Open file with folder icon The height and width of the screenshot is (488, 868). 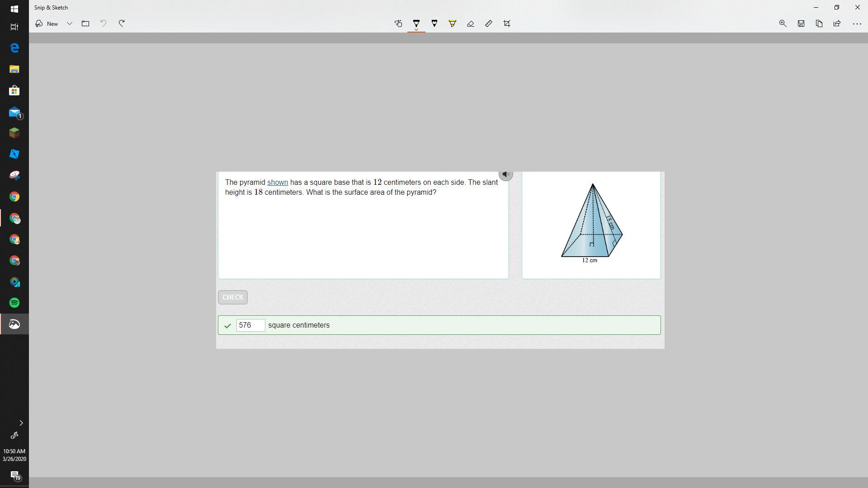pyautogui.click(x=85, y=23)
